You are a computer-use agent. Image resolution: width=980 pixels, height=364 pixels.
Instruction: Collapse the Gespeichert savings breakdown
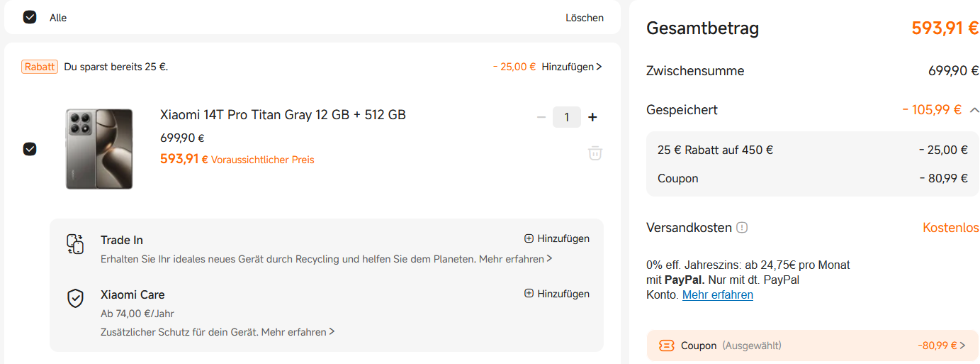coord(975,110)
